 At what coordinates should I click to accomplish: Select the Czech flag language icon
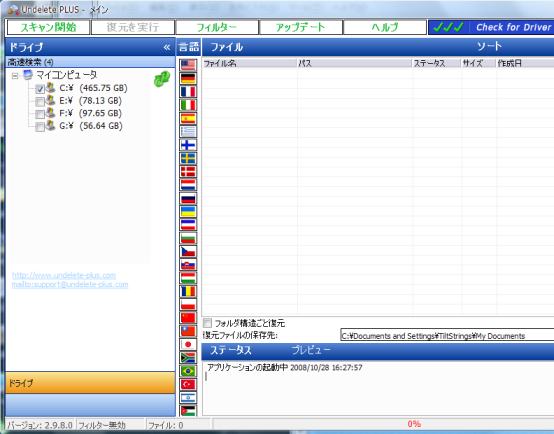tap(188, 252)
